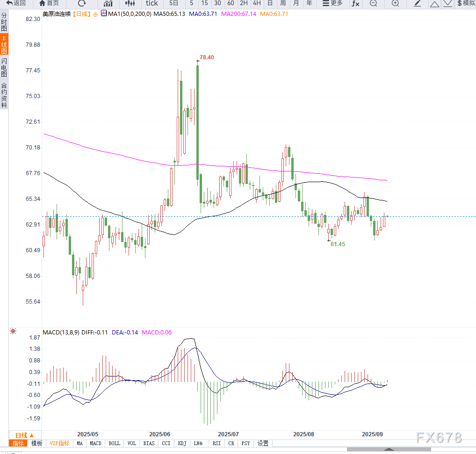Refresh the chart with the reload icon

coord(82,3)
